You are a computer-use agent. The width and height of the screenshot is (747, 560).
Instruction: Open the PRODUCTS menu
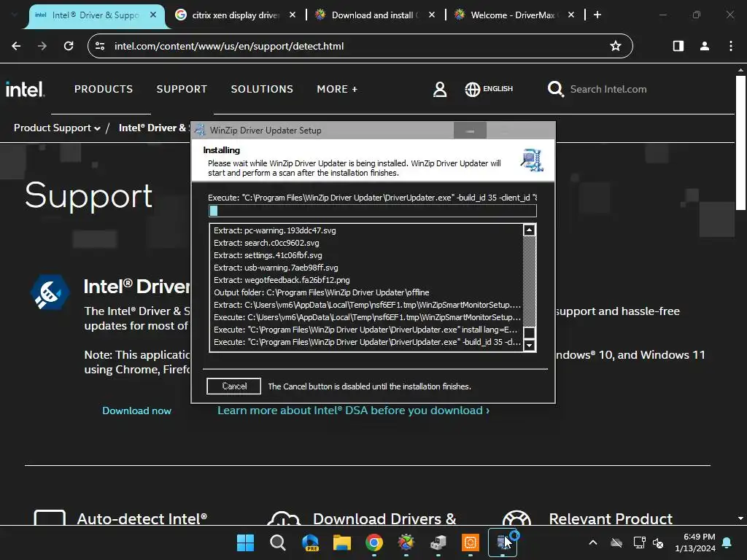[x=104, y=89]
